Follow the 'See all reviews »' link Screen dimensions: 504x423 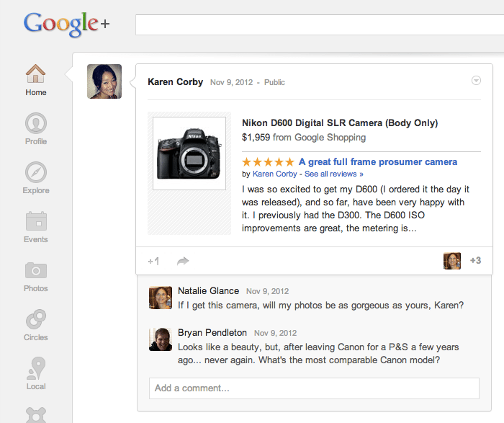[x=333, y=174]
